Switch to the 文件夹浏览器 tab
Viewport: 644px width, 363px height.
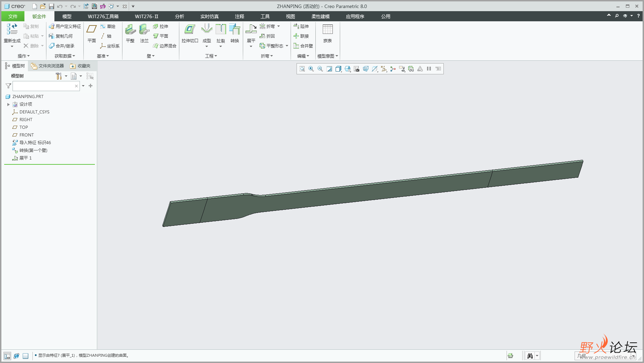(47, 66)
